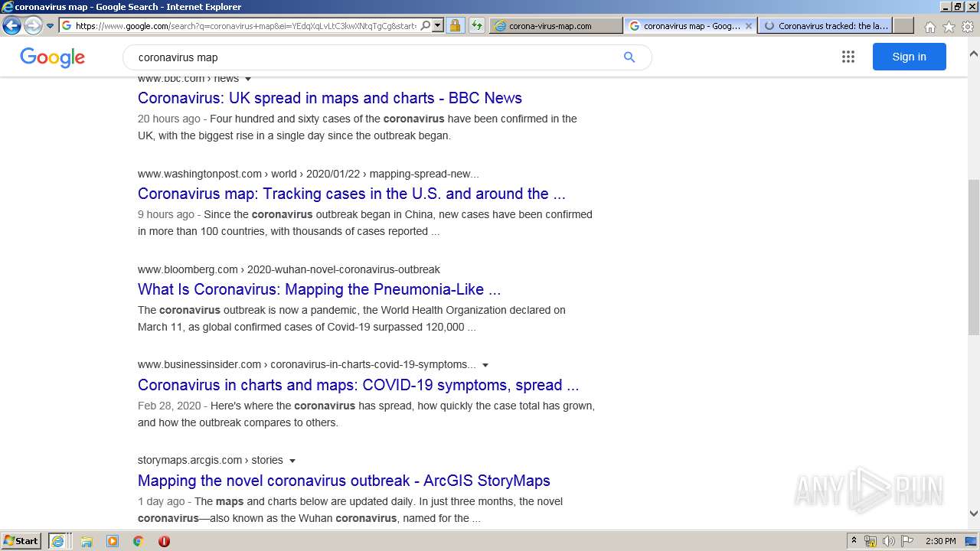Click the Refresh page icon
This screenshot has height=551, width=980.
477,25
